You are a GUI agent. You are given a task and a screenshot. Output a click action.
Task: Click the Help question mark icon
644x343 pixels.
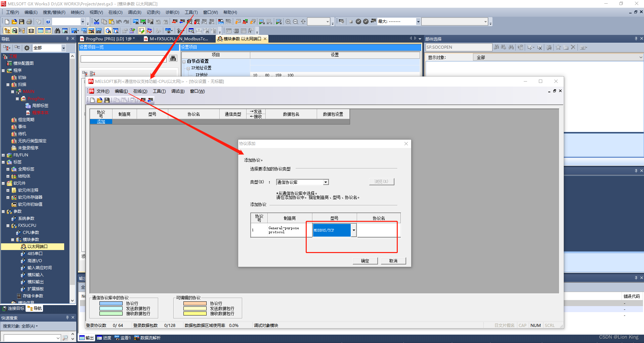(x=48, y=21)
